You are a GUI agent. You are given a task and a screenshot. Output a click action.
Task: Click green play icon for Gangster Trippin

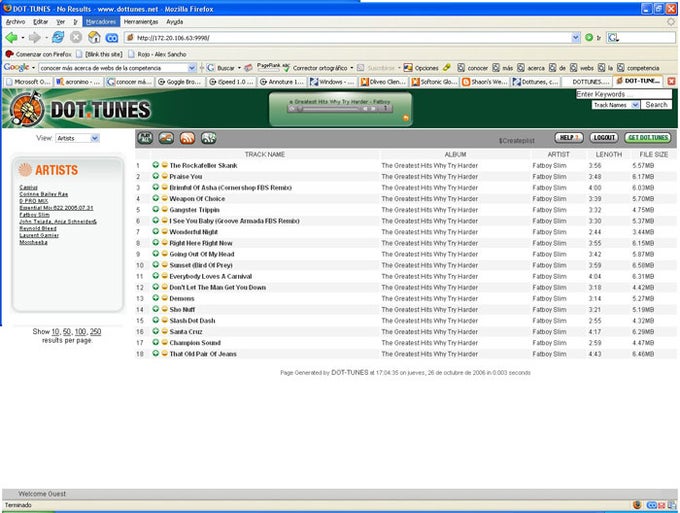(x=155, y=209)
